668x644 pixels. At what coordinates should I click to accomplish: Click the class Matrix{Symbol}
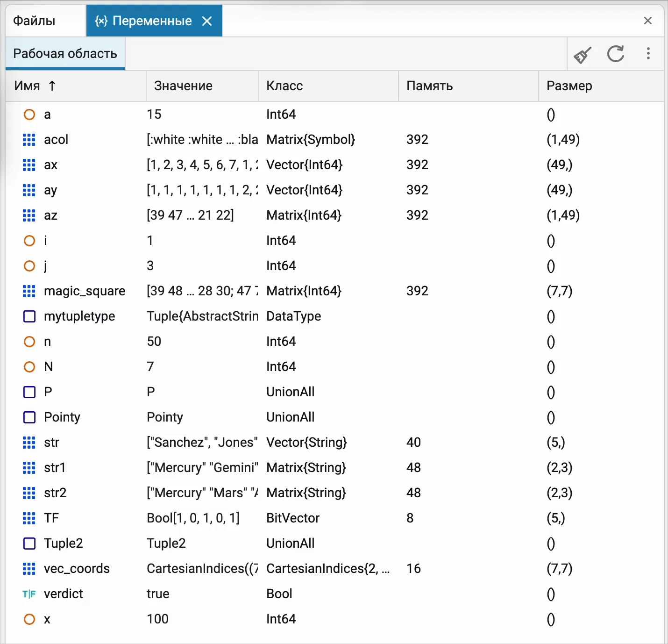point(311,140)
